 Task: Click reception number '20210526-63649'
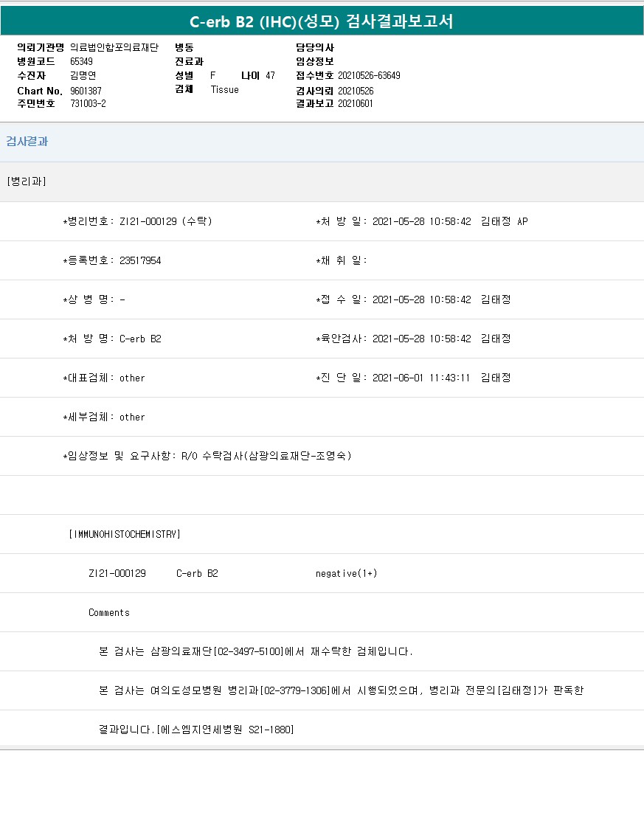pos(369,76)
